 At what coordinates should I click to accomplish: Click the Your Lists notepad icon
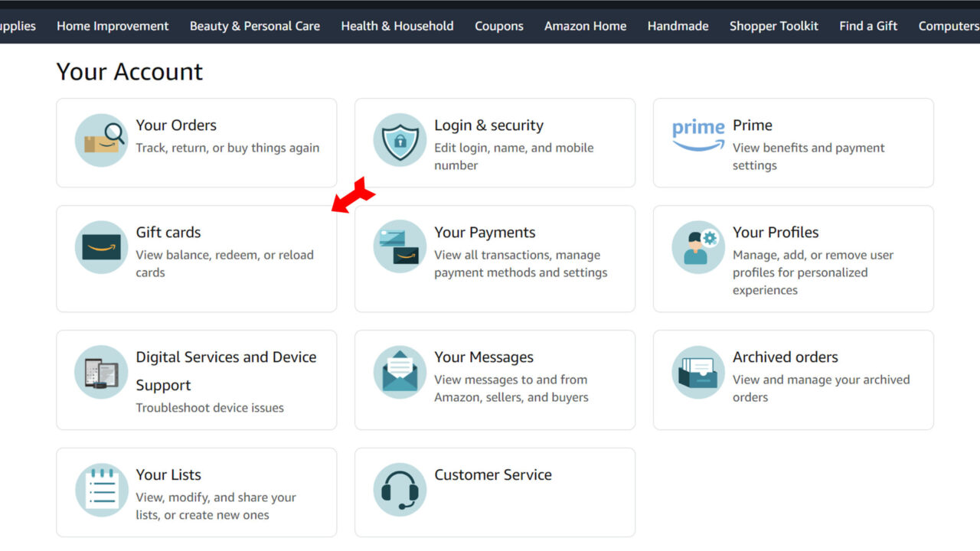tap(100, 490)
